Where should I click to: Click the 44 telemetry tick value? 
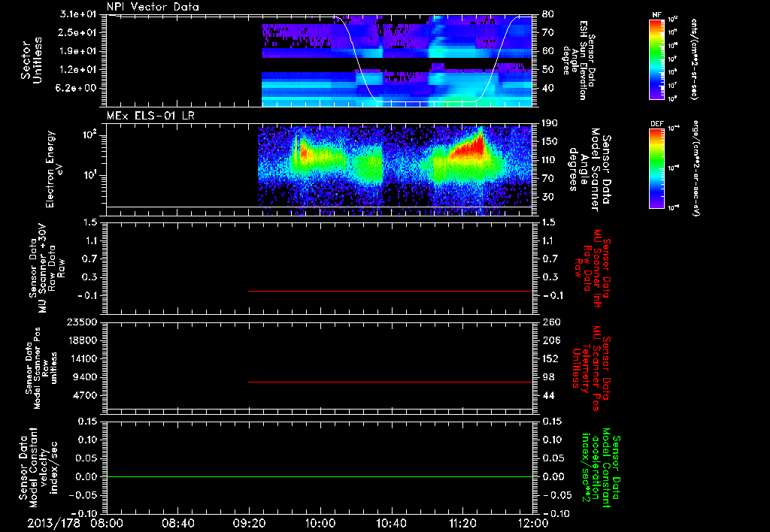(548, 395)
